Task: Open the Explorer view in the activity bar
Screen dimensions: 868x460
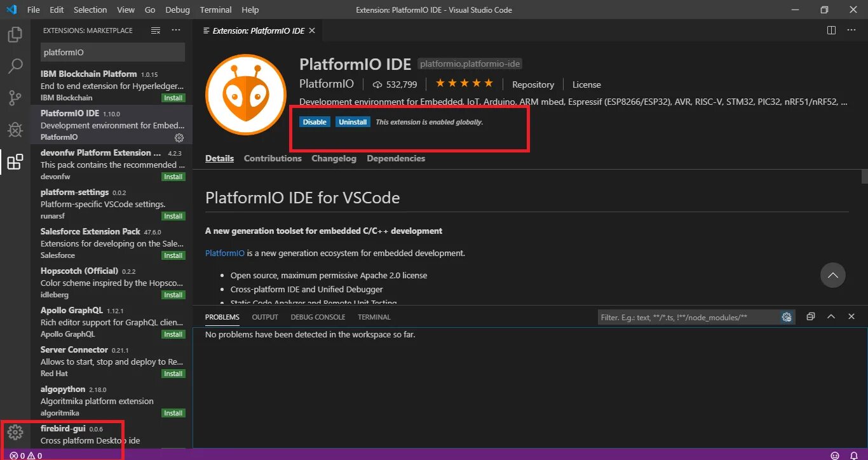Action: (15, 36)
